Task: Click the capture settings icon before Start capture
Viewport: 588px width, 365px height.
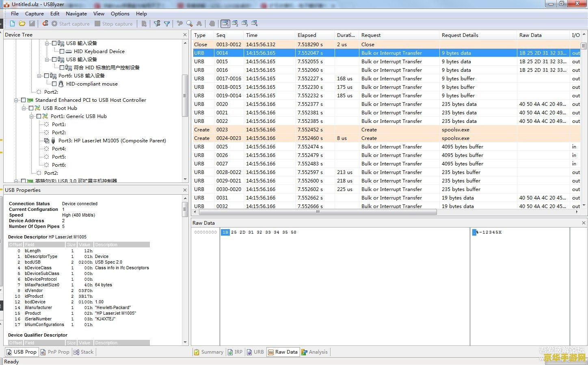Action: 45,24
